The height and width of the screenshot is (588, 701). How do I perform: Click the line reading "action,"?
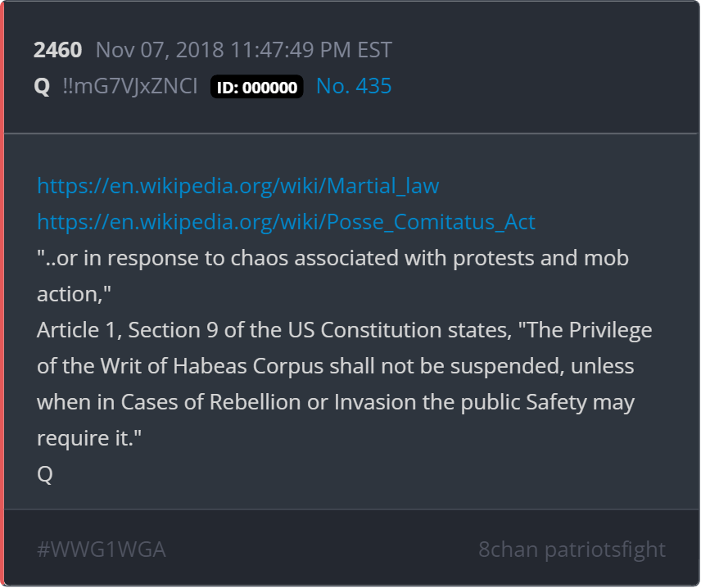click(74, 294)
